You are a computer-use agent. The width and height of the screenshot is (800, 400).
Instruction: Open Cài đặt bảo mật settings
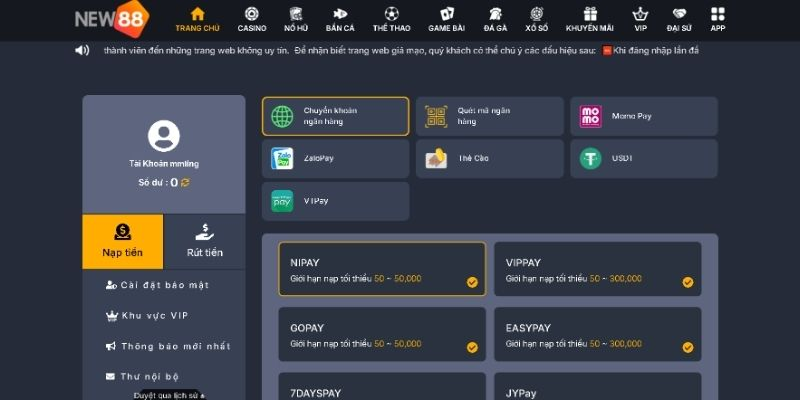point(158,285)
